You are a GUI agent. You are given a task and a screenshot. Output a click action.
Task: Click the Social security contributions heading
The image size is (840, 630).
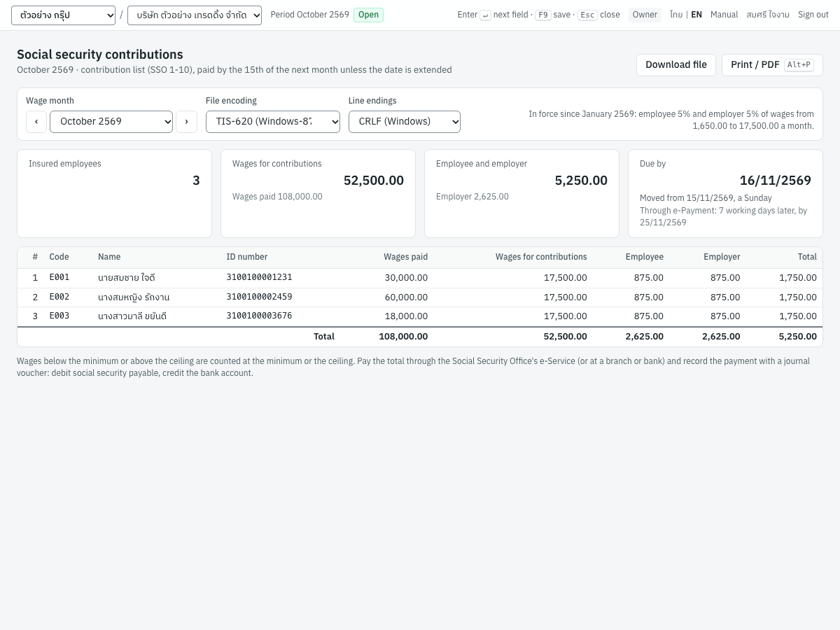100,55
